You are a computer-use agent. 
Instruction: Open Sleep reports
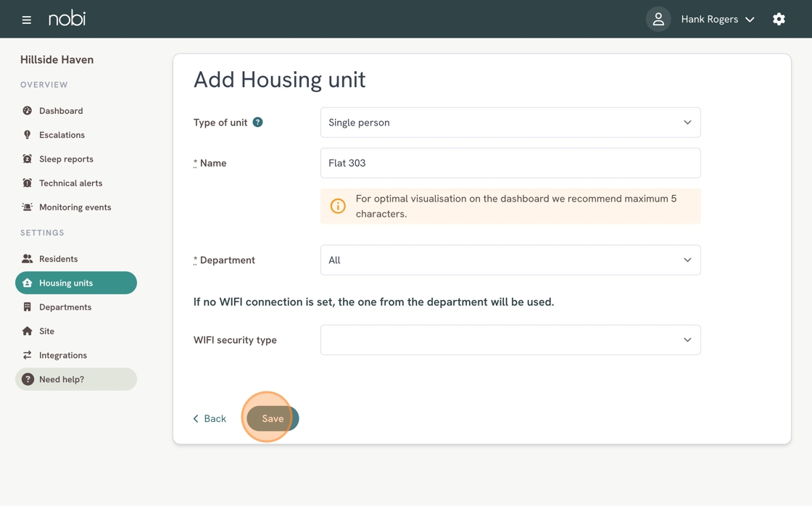66,159
